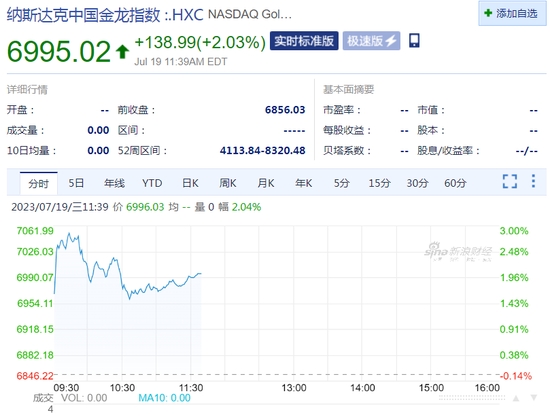Click the up triangle below the chart

click(x=516, y=398)
